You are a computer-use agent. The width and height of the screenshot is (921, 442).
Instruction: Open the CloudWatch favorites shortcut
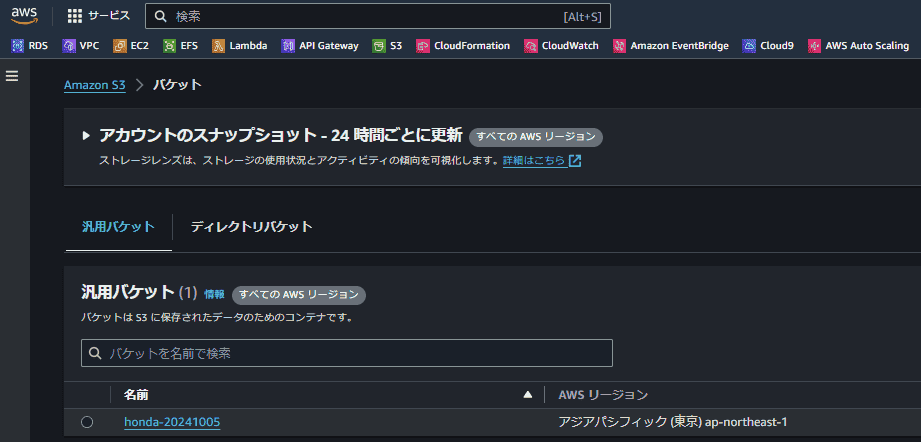(562, 45)
